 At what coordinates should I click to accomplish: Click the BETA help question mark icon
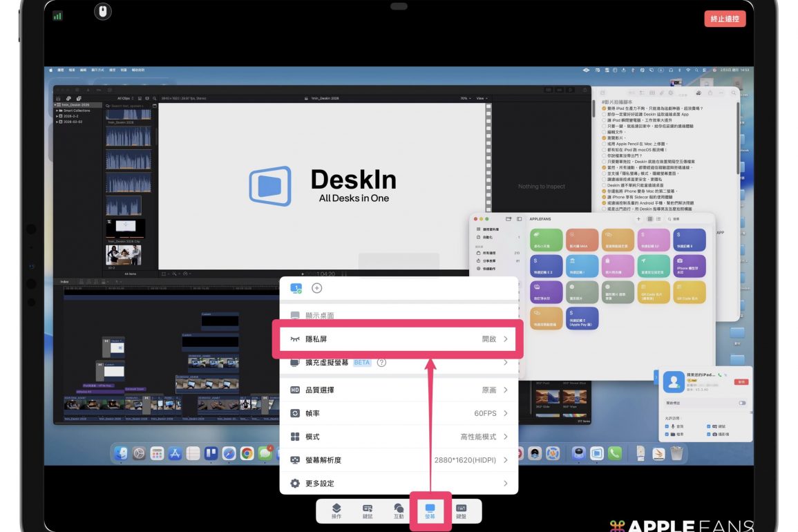click(381, 363)
